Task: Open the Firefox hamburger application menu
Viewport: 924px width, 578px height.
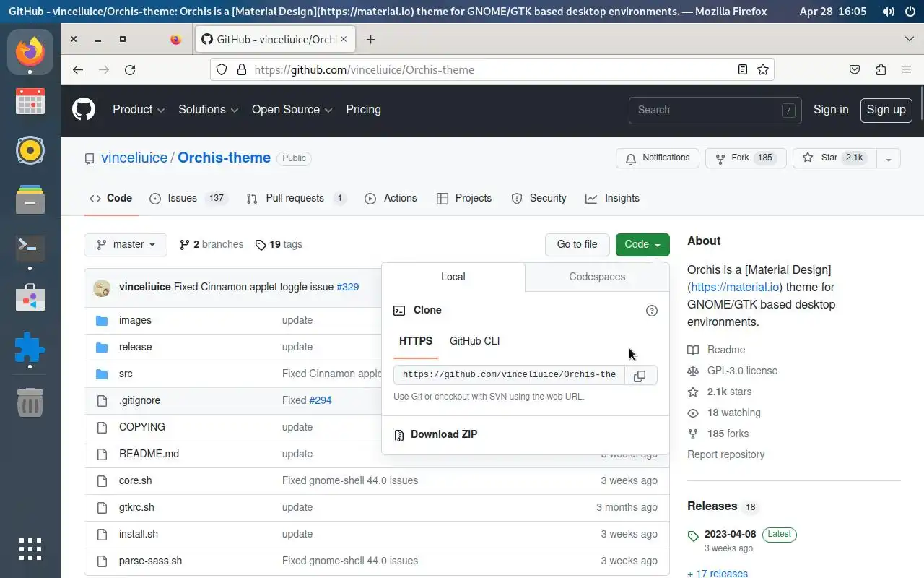Action: coord(907,70)
